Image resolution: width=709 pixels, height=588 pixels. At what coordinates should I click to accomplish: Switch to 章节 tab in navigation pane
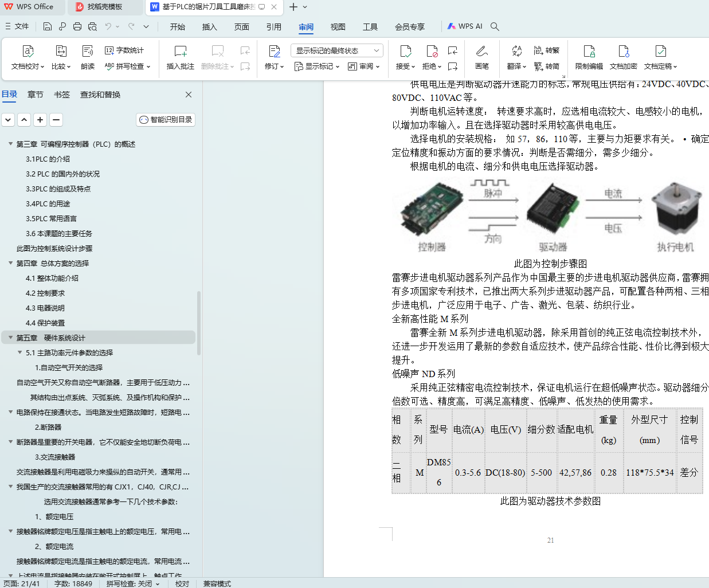pyautogui.click(x=36, y=95)
